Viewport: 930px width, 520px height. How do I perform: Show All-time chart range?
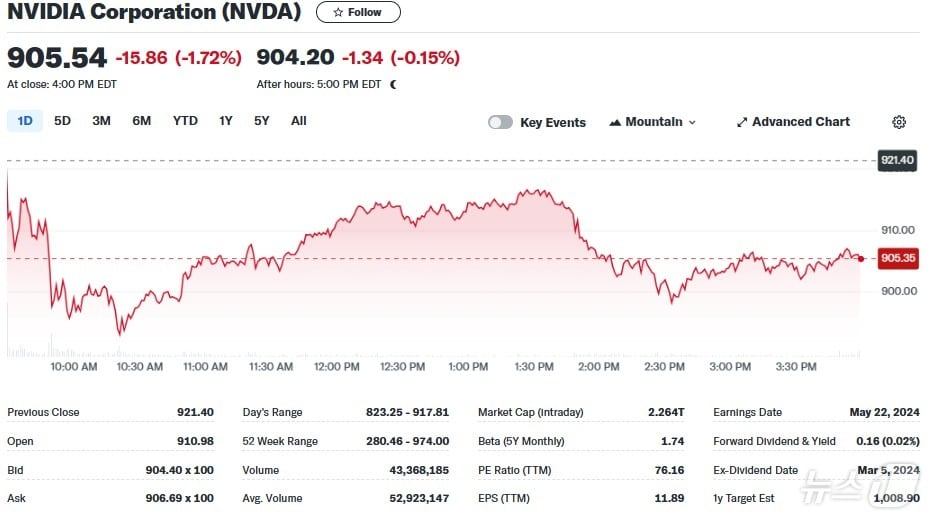coord(298,121)
